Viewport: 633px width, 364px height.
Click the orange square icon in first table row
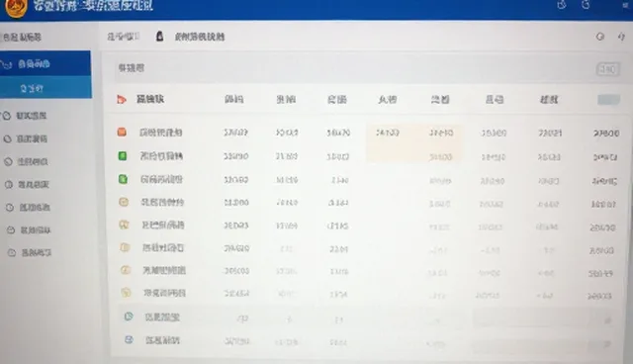[122, 132]
